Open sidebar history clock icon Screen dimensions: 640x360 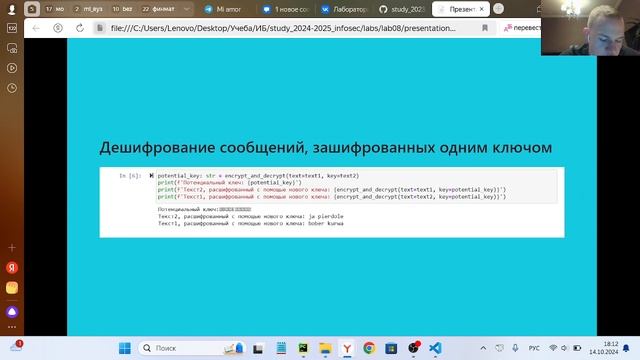click(x=12, y=88)
